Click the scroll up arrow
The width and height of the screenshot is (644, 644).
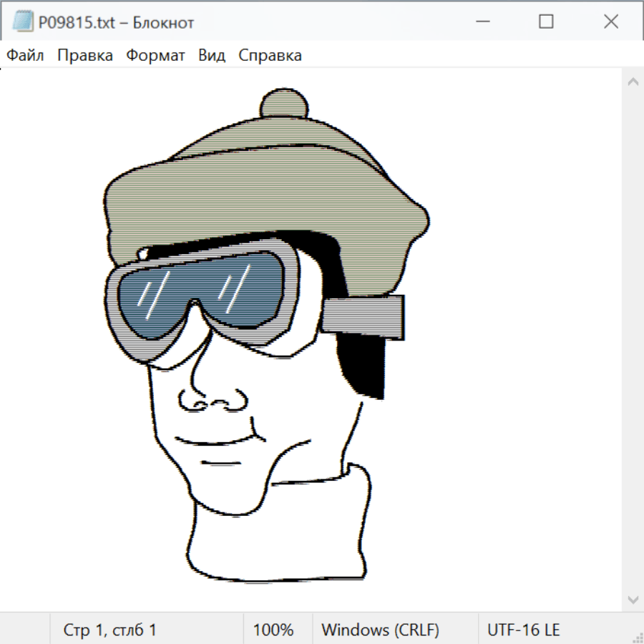[x=633, y=82]
